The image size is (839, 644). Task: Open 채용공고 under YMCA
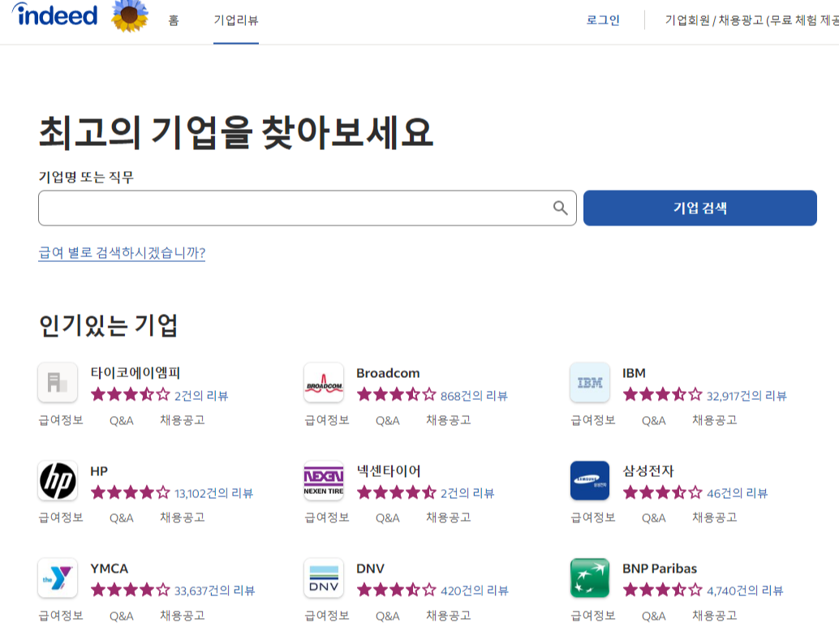click(x=183, y=616)
